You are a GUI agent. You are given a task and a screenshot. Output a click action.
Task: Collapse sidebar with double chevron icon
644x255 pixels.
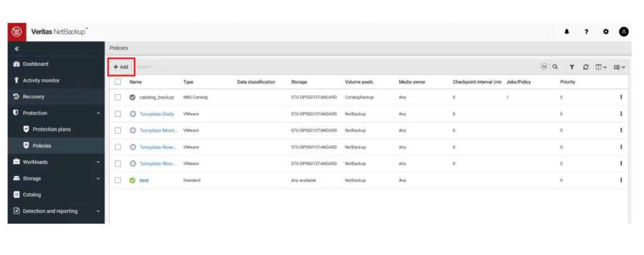16,49
